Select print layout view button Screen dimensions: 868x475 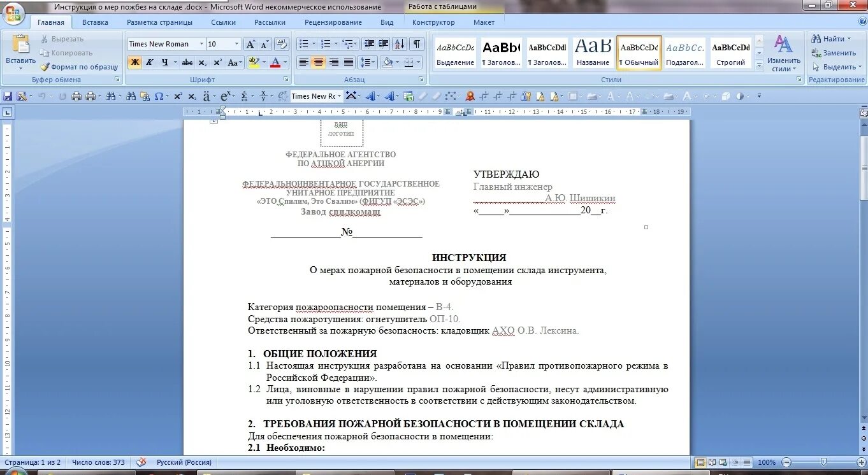point(701,462)
